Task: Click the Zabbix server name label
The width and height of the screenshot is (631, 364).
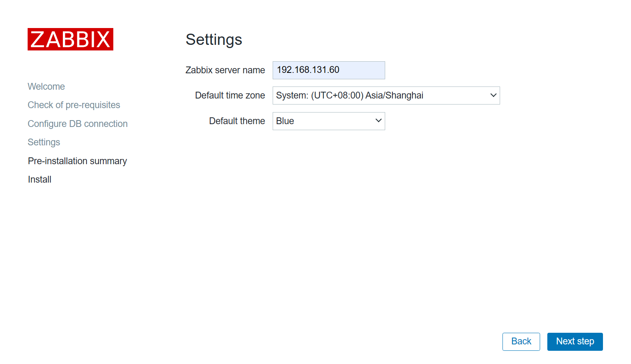Action: pyautogui.click(x=225, y=70)
